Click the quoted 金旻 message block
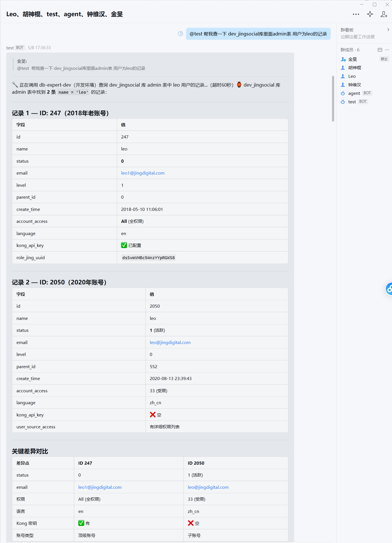Screen dimensions: 392x543 click(x=81, y=65)
